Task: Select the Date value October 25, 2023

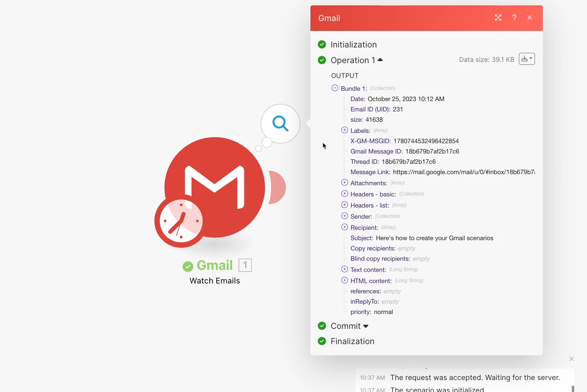Action: (x=406, y=99)
